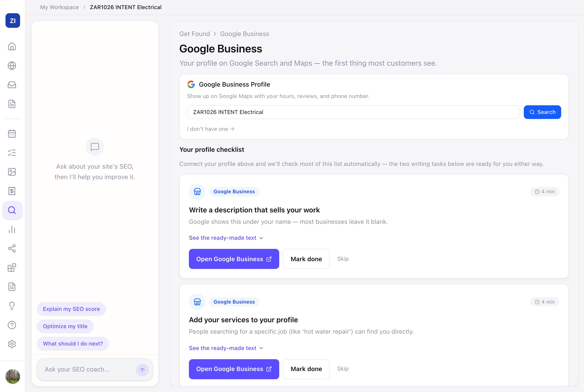Select "Explain my SEO score" suggestion
Viewport: 584px width, 392px height.
pyautogui.click(x=71, y=309)
